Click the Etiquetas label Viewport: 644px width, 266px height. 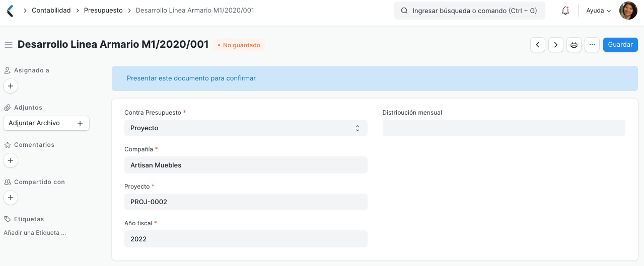(x=29, y=219)
